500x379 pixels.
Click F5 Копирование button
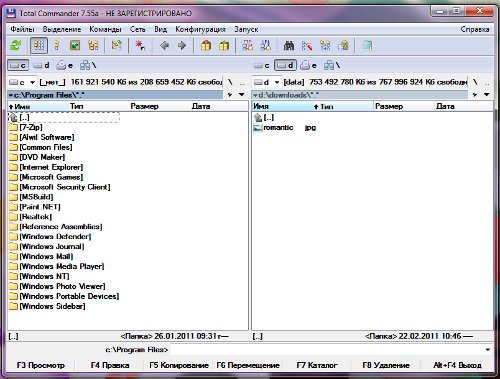(179, 365)
